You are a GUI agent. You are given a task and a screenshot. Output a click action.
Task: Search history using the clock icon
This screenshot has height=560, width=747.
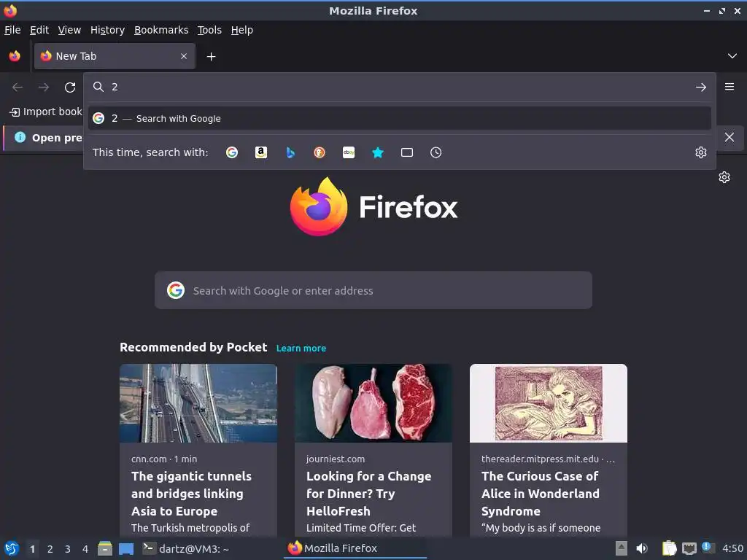coord(436,152)
